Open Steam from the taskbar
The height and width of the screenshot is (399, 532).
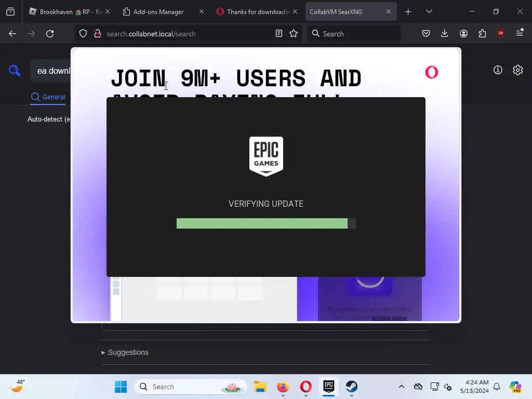[x=352, y=387]
